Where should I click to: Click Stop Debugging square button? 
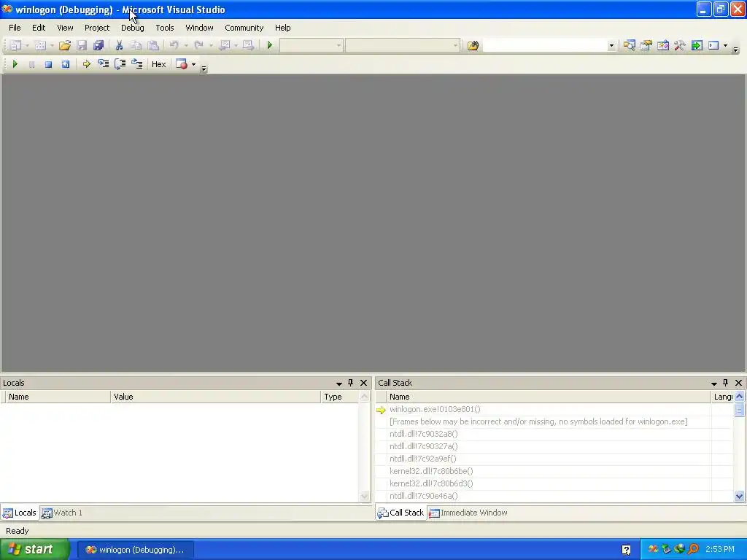click(48, 64)
